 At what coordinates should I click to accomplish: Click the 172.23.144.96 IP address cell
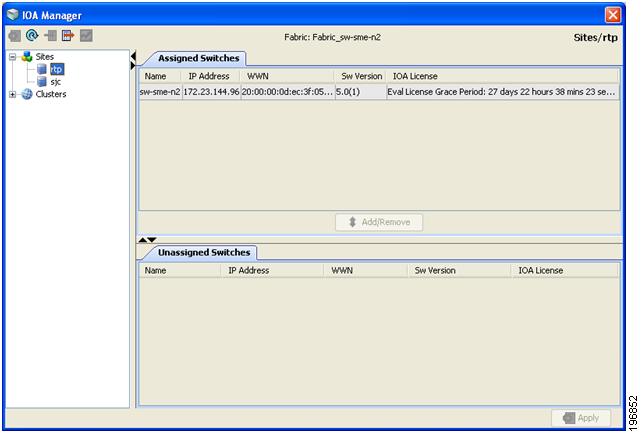coord(211,92)
